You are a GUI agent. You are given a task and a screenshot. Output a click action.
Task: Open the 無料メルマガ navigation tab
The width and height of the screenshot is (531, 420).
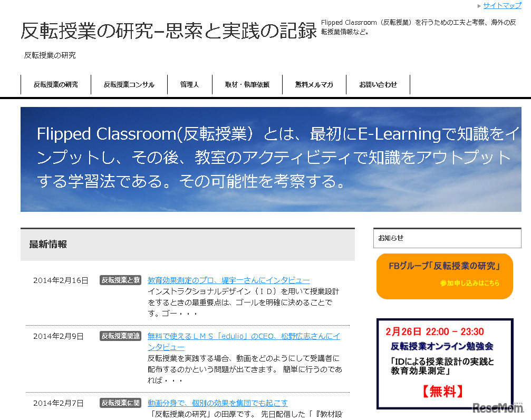pos(314,85)
